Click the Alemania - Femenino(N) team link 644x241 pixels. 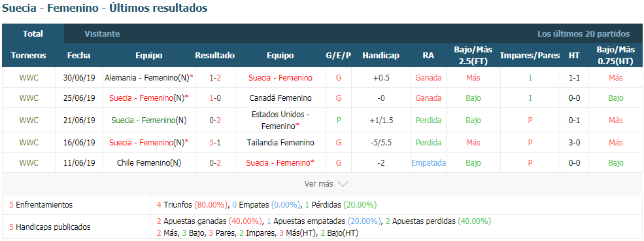pyautogui.click(x=149, y=78)
